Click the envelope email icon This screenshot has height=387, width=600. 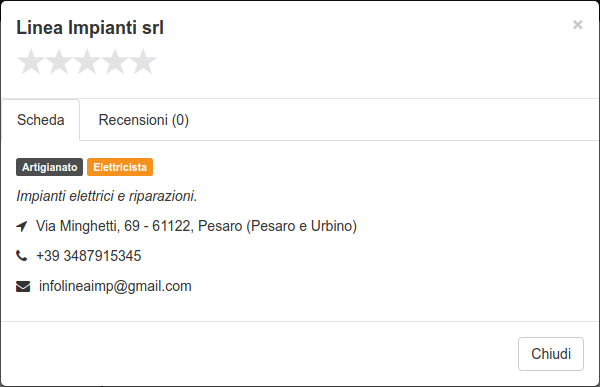pyautogui.click(x=23, y=286)
